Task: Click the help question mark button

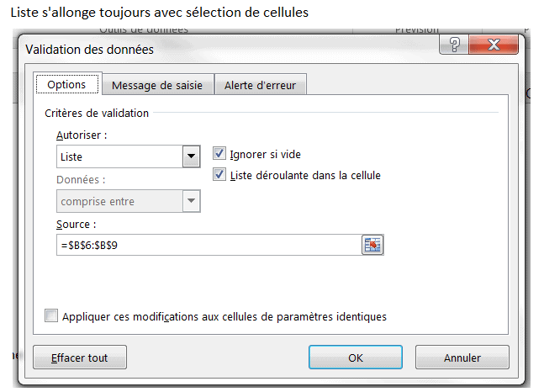Action: click(x=455, y=46)
